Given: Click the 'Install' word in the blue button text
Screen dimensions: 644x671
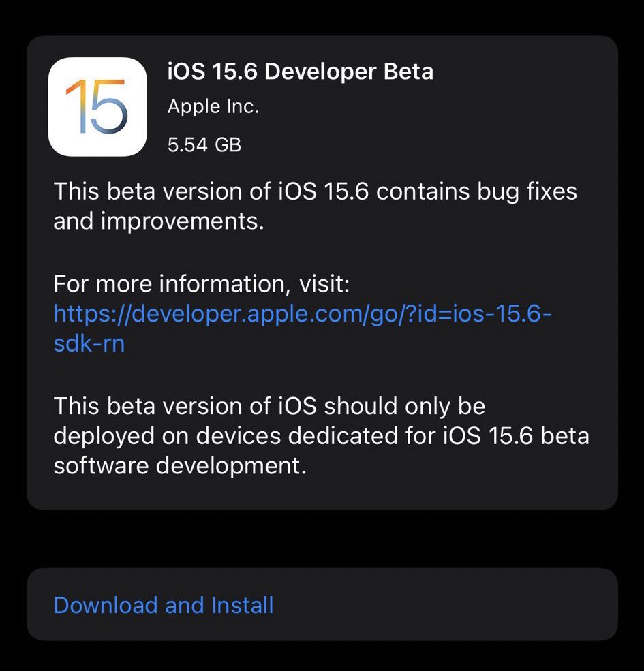Looking at the screenshot, I should pos(243,605).
